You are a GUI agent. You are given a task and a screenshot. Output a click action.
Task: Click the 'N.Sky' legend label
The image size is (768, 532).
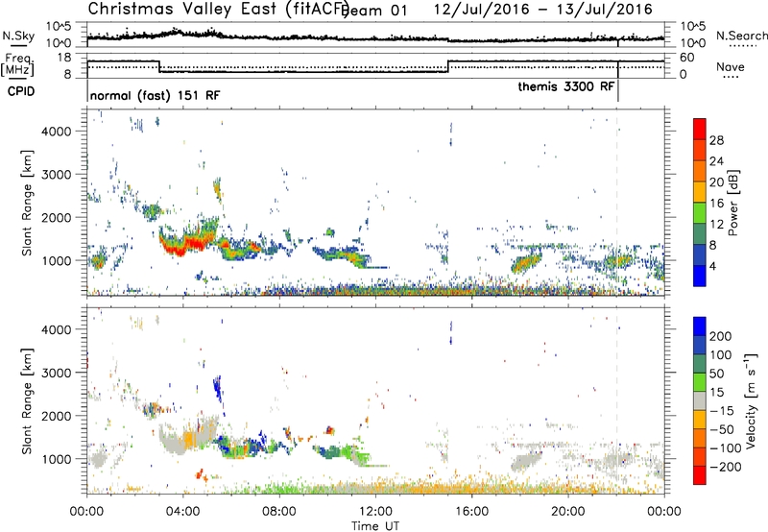coord(18,36)
